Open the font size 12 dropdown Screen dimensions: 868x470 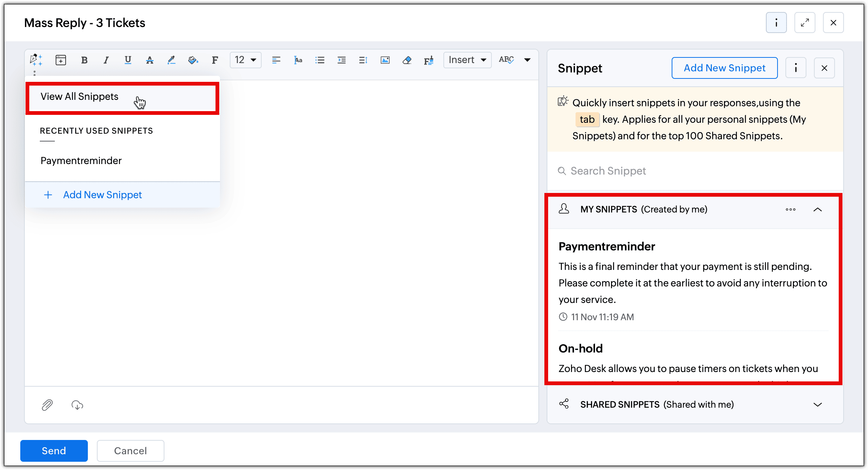click(x=246, y=60)
